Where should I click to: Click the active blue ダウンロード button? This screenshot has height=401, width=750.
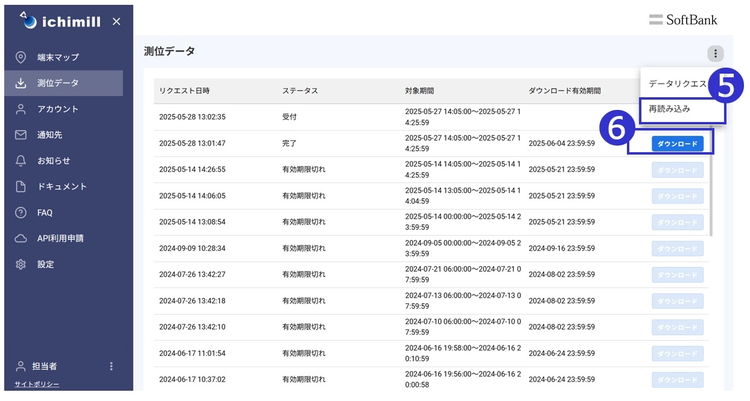tap(677, 144)
